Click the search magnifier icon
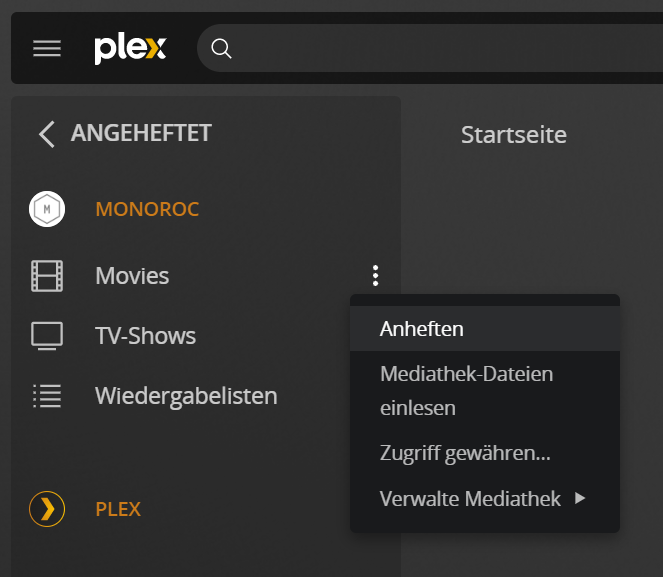The image size is (663, 577). pos(222,49)
